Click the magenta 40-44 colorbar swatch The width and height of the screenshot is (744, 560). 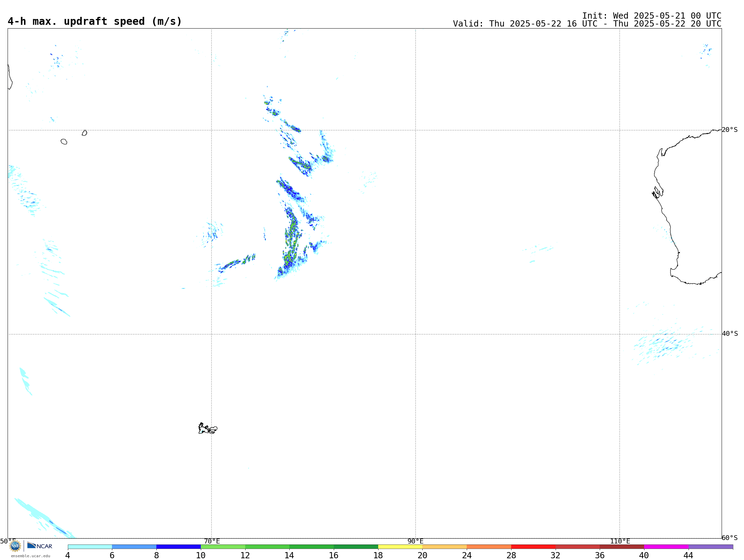(666, 547)
